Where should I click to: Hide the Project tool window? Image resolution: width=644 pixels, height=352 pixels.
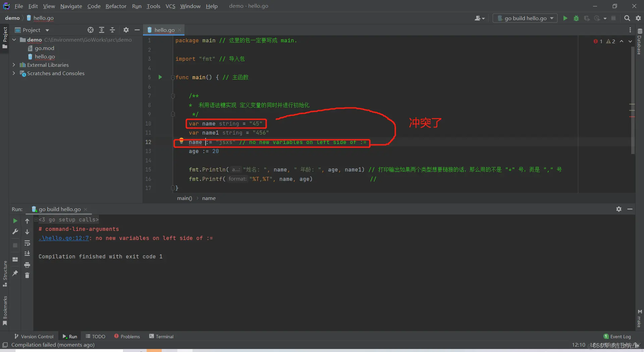tap(137, 30)
